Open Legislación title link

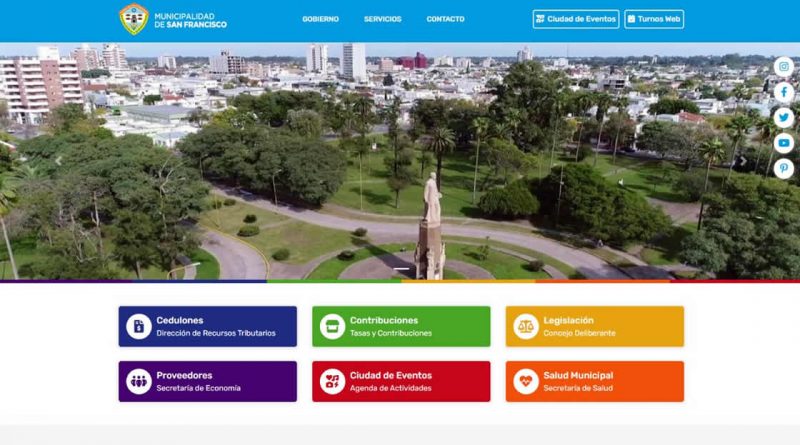[x=568, y=320]
